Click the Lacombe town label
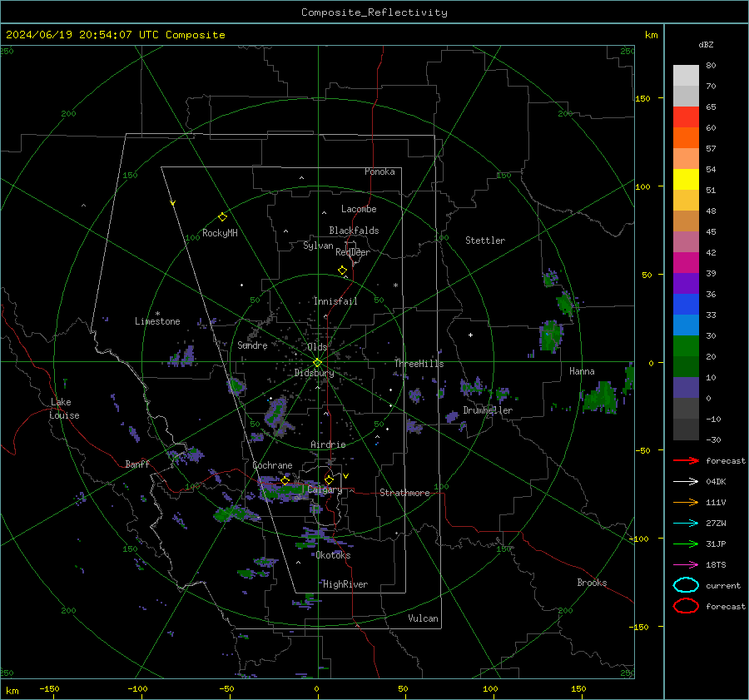The image size is (749, 700). coord(359,209)
